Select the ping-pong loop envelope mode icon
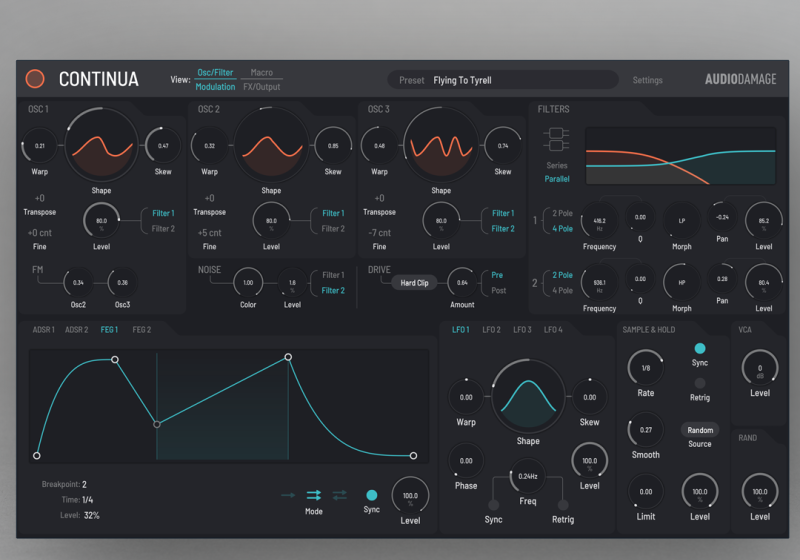Viewport: 800px width, 560px height. coord(340,495)
